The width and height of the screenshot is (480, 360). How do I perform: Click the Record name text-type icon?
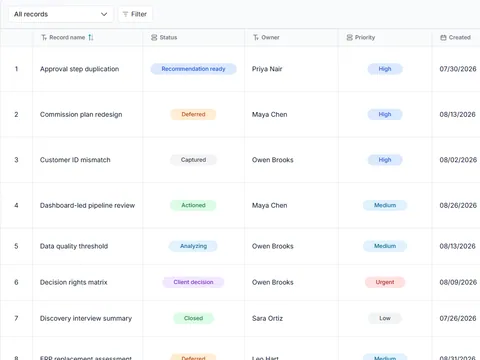point(44,37)
